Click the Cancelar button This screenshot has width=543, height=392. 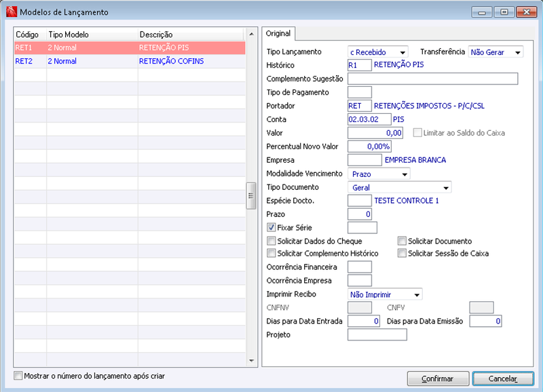tap(503, 379)
